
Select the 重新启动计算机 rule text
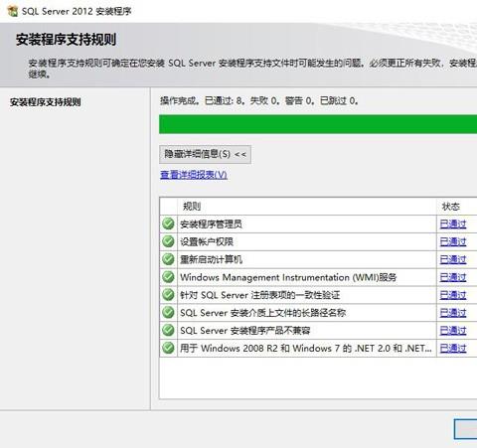point(211,259)
